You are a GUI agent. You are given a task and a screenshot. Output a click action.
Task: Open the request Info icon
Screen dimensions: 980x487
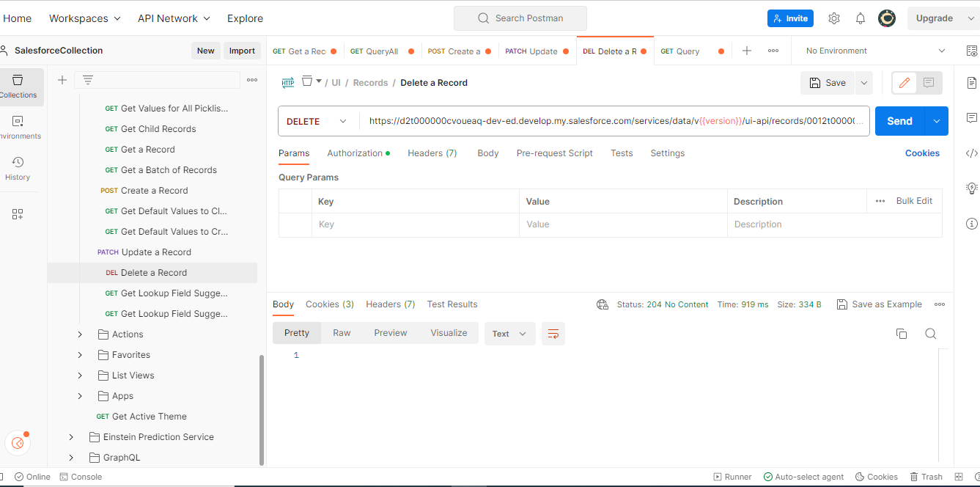pyautogui.click(x=972, y=224)
